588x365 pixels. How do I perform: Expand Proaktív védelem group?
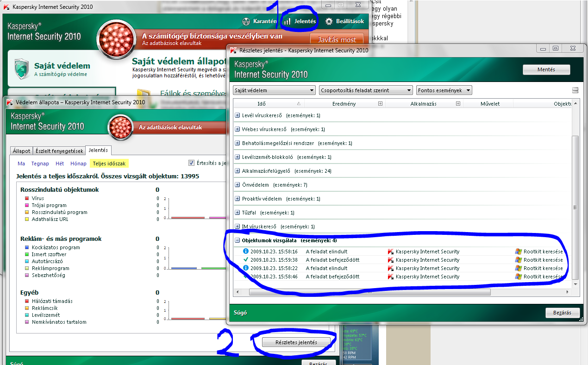[238, 199]
